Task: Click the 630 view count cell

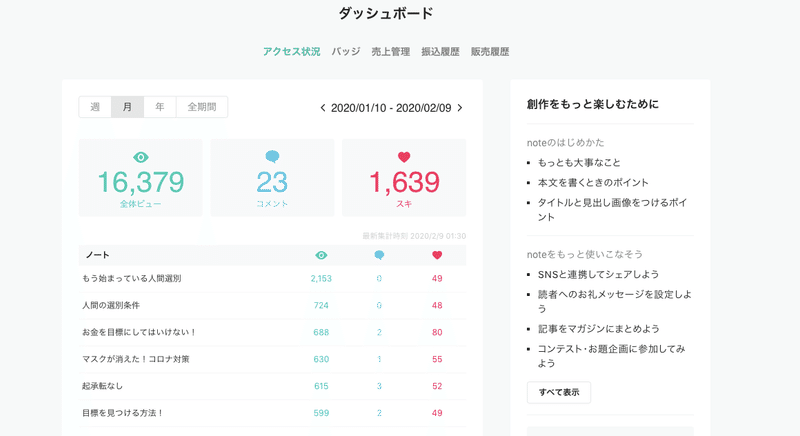Action: pyautogui.click(x=321, y=360)
